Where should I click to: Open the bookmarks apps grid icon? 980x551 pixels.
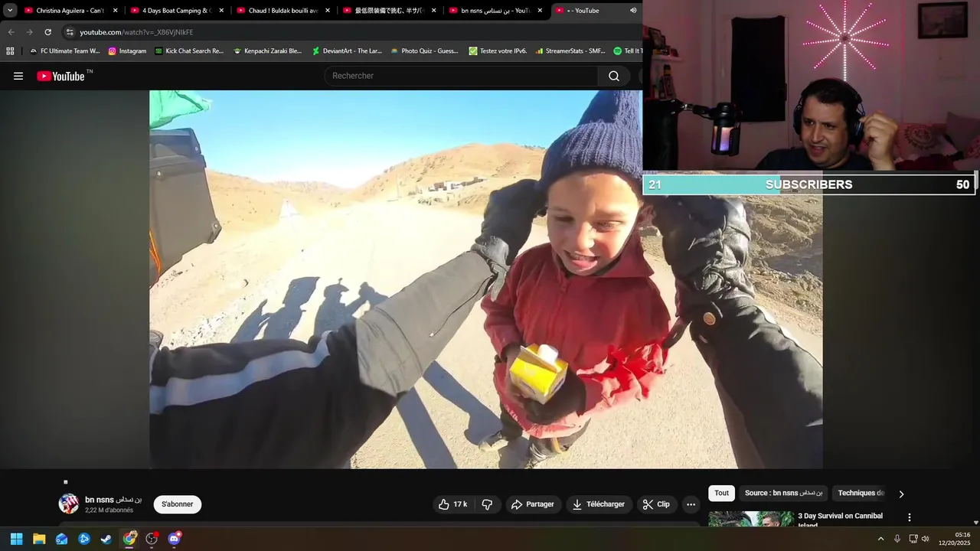click(10, 51)
